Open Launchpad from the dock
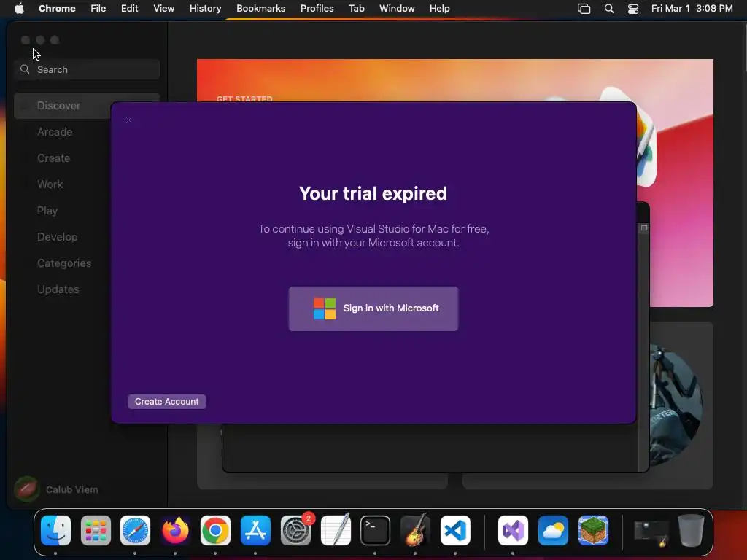Viewport: 747px width, 560px height. pyautogui.click(x=96, y=531)
